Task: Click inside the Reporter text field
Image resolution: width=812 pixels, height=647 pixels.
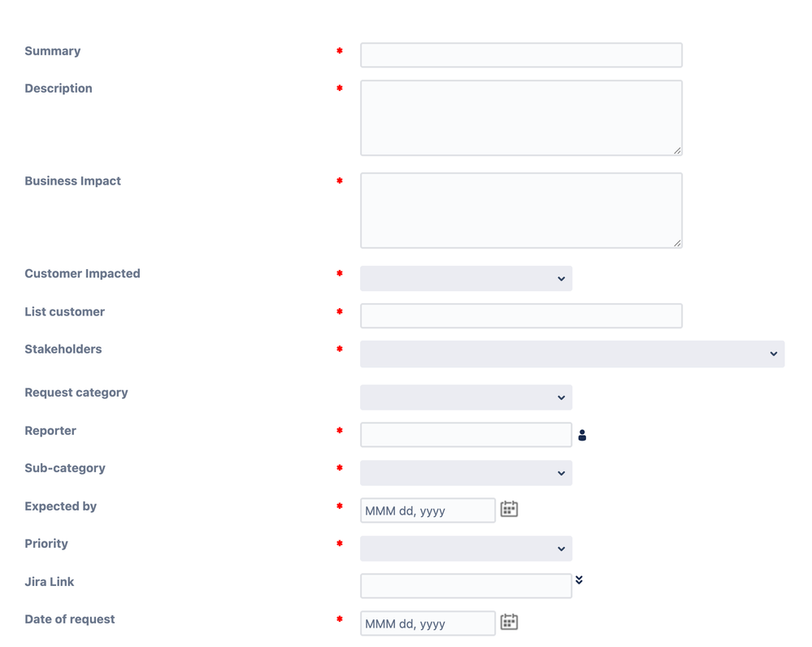Action: point(466,434)
